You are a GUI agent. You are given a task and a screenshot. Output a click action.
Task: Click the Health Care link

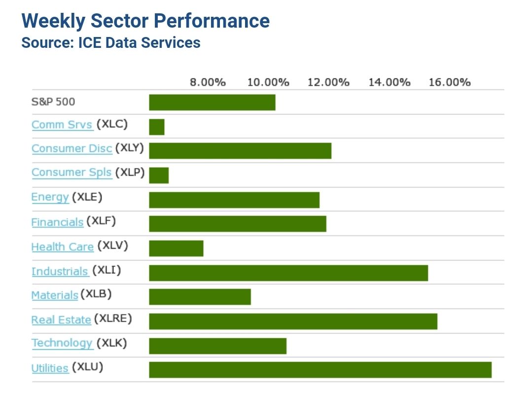point(62,247)
